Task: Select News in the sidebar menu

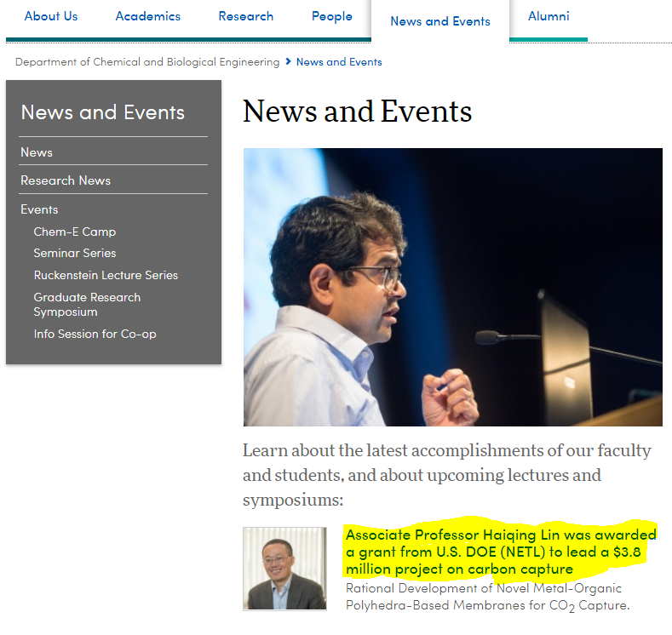Action: coord(37,152)
